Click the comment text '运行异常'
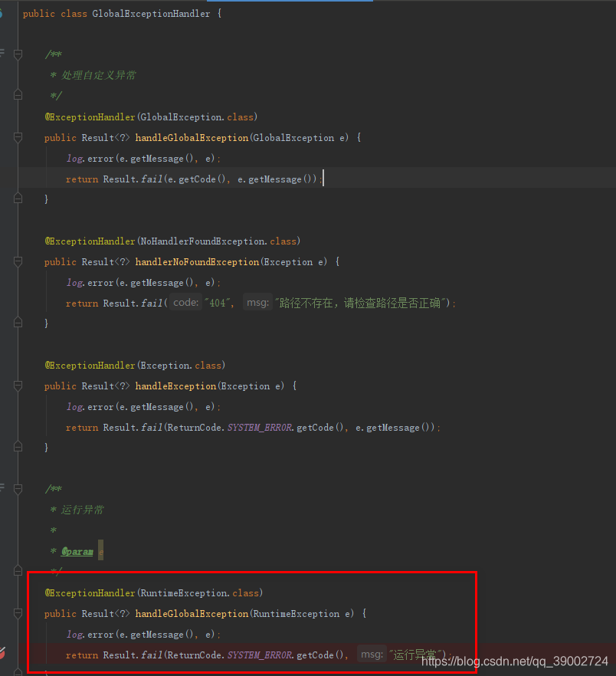Screen dimensions: 616x676 (x=82, y=510)
